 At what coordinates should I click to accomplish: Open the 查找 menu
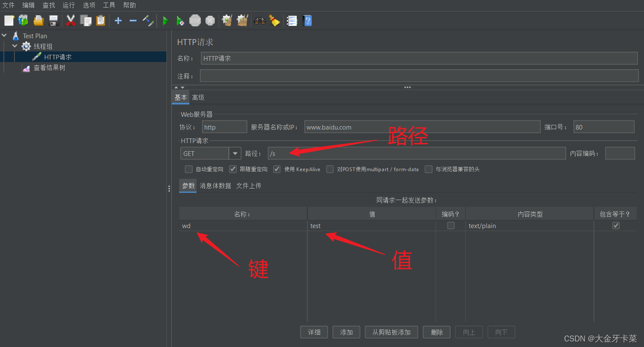coord(49,5)
